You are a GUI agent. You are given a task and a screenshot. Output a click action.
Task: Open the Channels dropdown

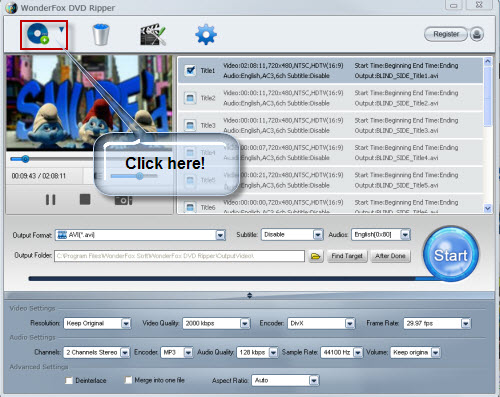coord(125,352)
